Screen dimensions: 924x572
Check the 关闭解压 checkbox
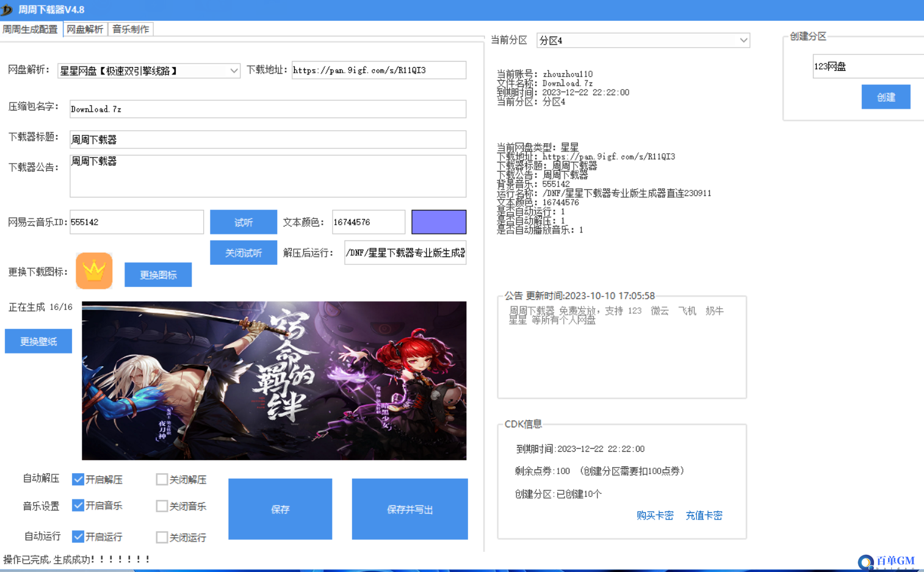click(162, 479)
